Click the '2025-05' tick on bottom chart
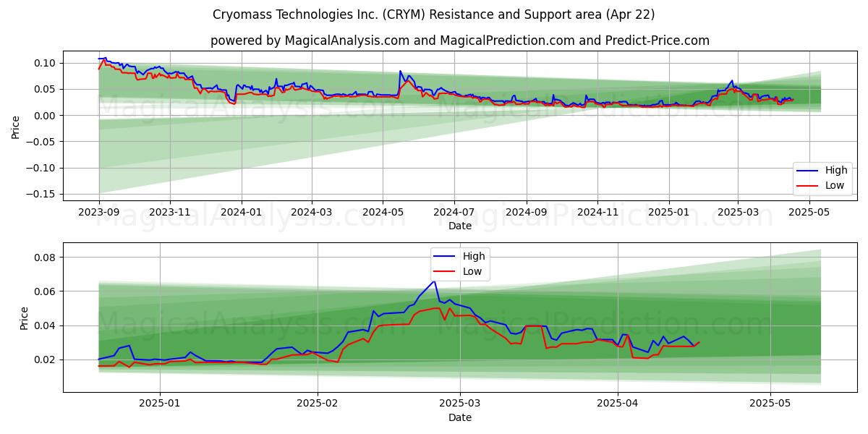This screenshot has height=434, width=868. coord(771,404)
